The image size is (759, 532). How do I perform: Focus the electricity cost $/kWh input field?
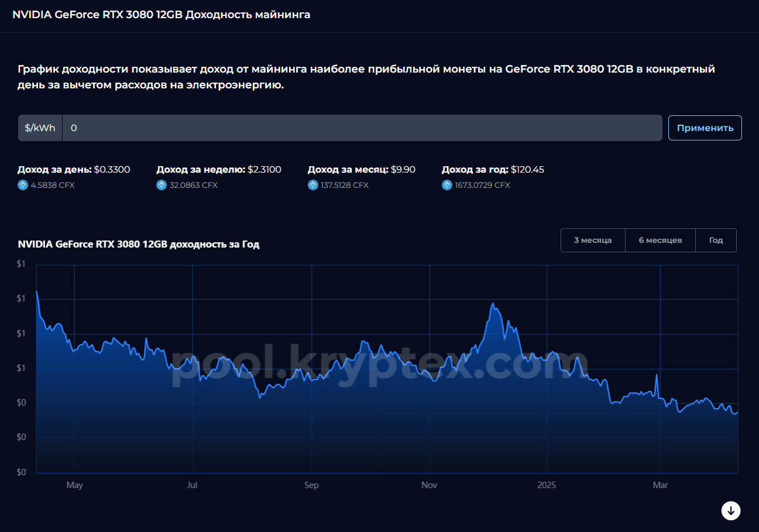362,128
